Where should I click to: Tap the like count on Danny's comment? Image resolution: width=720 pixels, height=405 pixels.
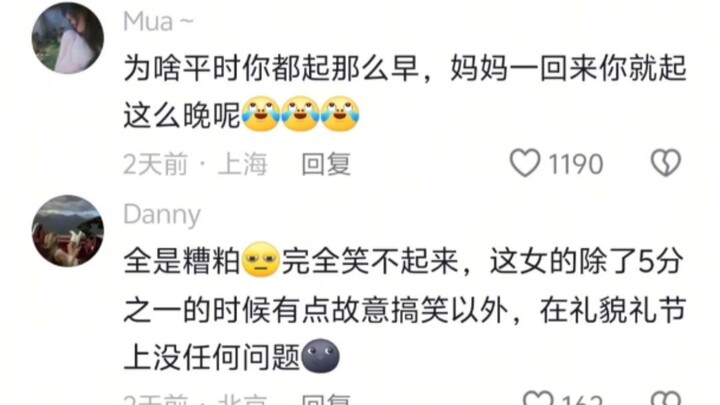582,399
